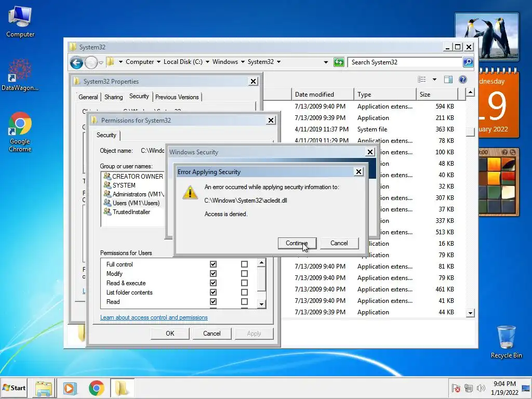Image resolution: width=532 pixels, height=399 pixels.
Task: Open the Computer desktop icon
Action: [x=20, y=22]
